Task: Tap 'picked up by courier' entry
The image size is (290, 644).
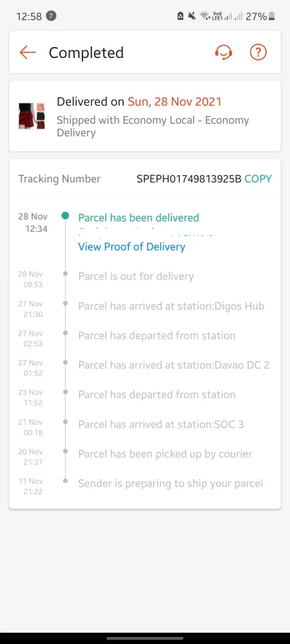Action: pos(165,454)
